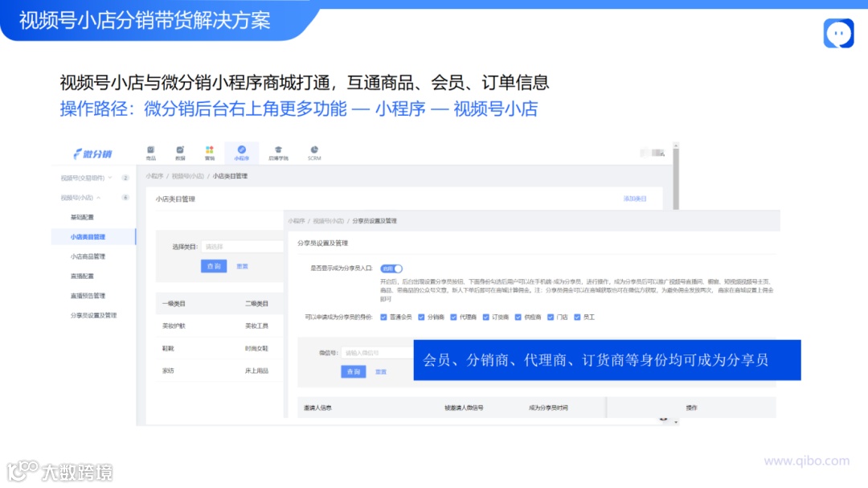Open the 数据 analytics icon
Viewport: 868px width, 488px height.
click(x=180, y=153)
